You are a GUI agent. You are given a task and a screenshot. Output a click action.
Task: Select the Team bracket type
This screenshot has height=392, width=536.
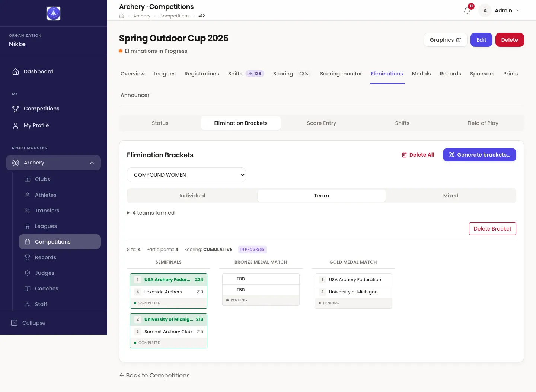pos(322,196)
